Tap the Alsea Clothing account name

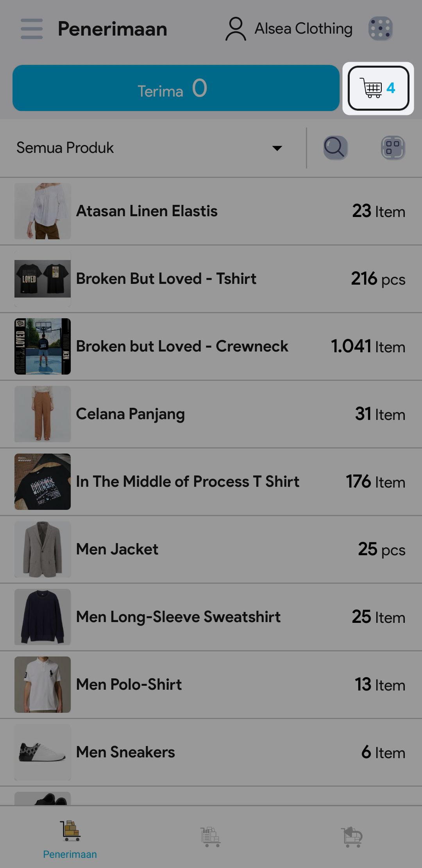303,29
